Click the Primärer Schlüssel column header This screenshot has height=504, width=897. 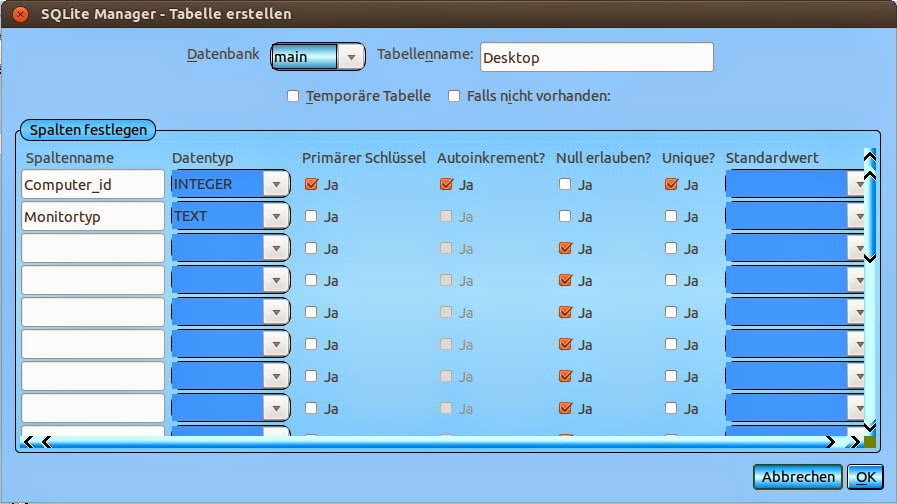coord(364,158)
